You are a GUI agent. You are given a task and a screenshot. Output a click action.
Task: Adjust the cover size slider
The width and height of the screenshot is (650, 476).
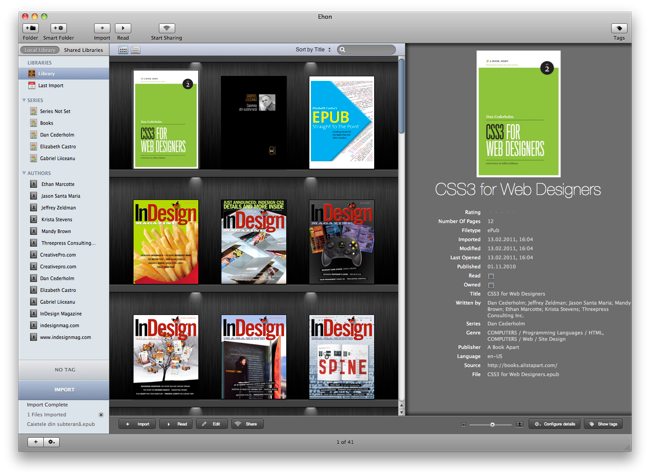[x=492, y=425]
